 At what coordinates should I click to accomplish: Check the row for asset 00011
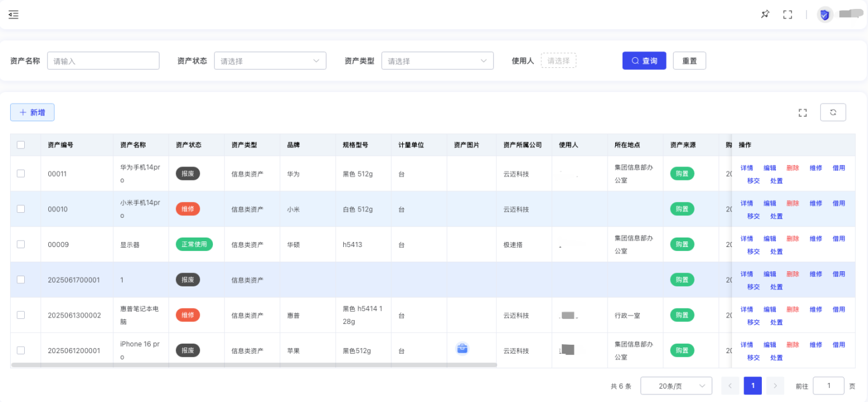[21, 173]
